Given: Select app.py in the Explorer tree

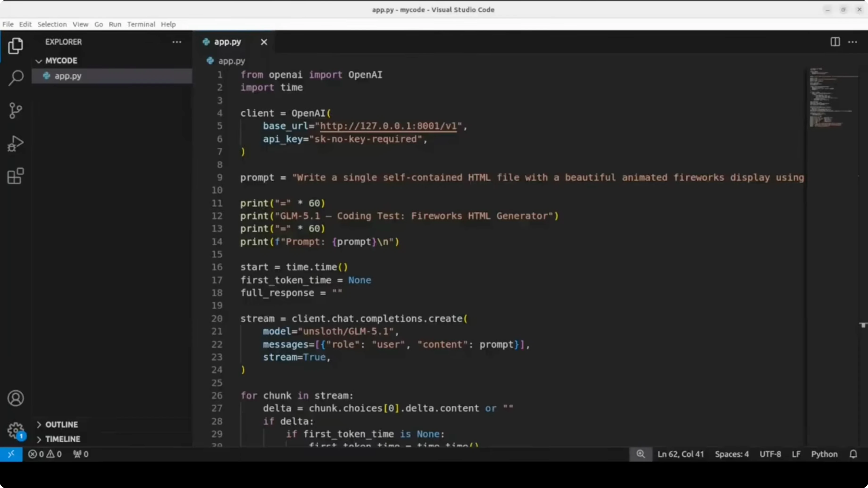Looking at the screenshot, I should click(68, 76).
